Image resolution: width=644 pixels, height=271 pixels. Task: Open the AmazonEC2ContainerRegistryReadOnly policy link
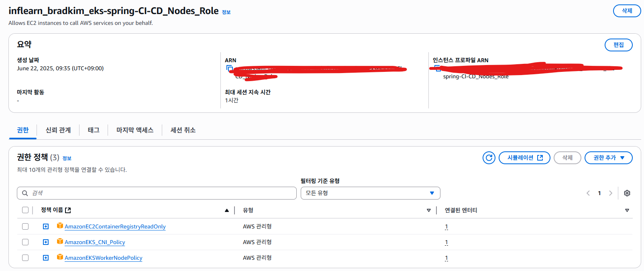click(115, 226)
